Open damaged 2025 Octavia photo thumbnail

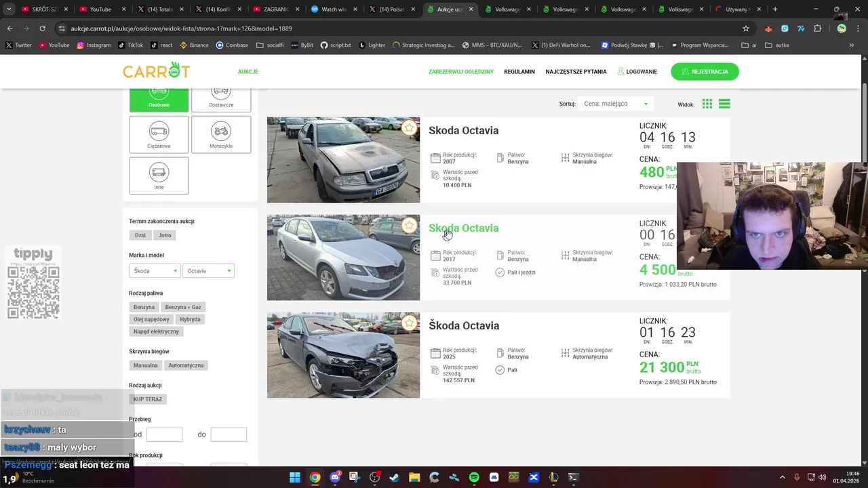pyautogui.click(x=343, y=355)
